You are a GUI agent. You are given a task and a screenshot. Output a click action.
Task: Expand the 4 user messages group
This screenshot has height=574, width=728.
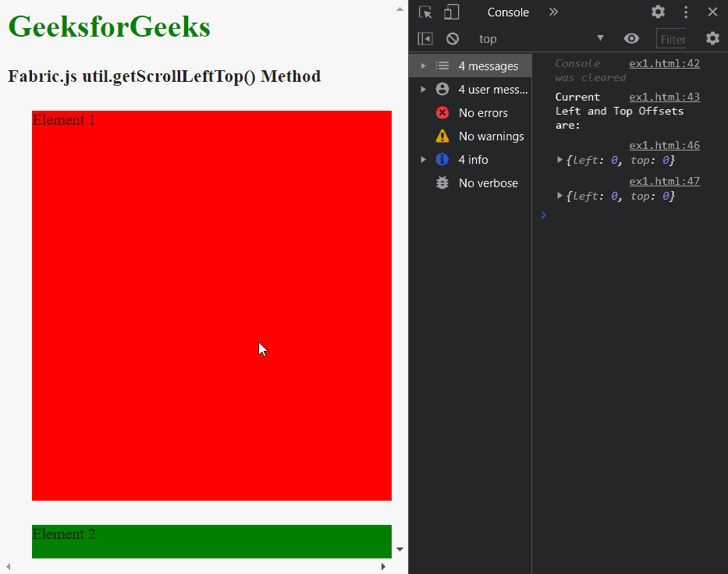tap(424, 89)
